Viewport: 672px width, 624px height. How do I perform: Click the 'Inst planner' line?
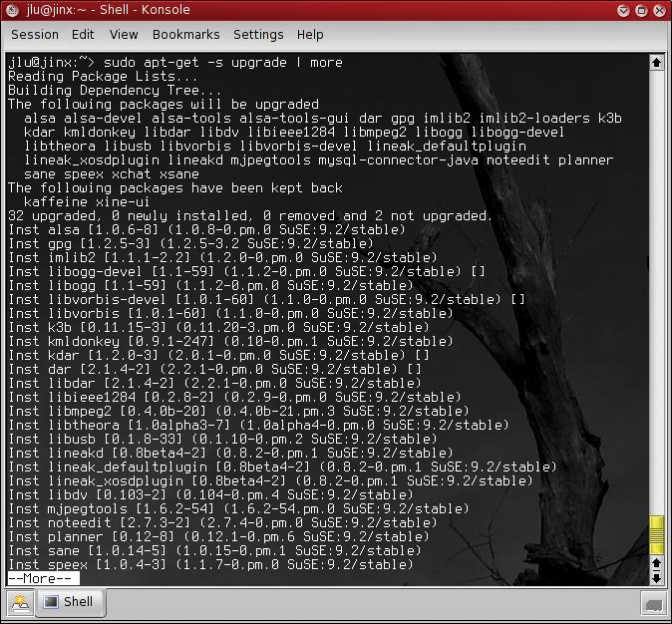[218, 536]
